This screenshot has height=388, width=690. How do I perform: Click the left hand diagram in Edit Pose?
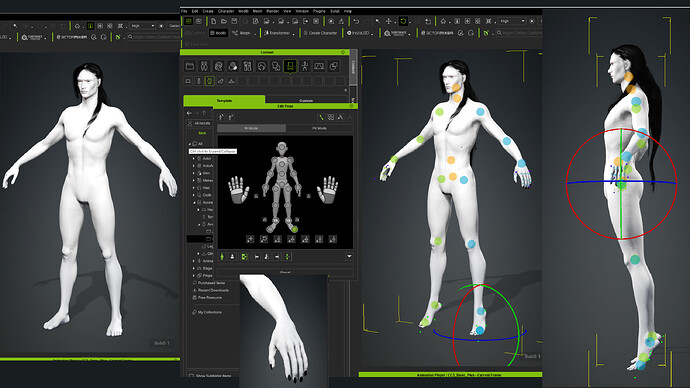tap(238, 189)
